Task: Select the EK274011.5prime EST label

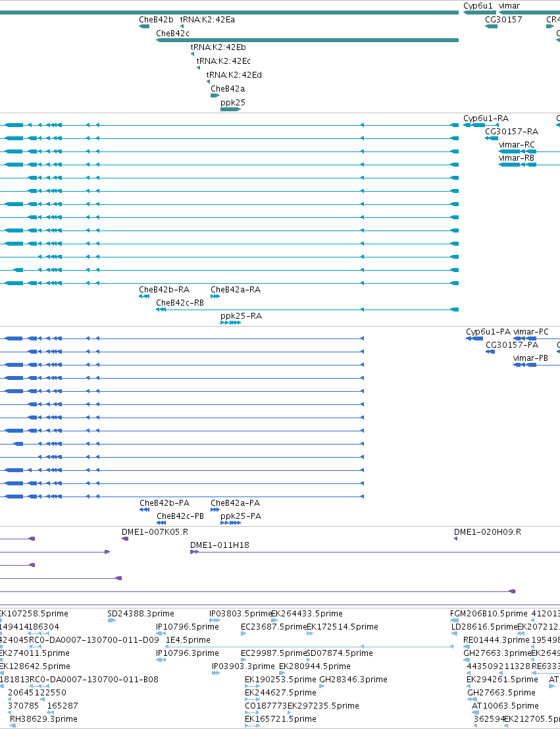Action: [34, 653]
